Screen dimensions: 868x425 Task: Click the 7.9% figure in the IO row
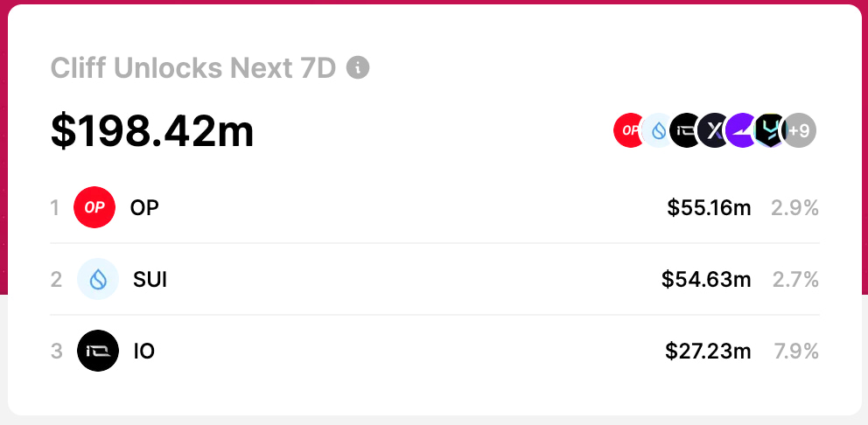pos(796,352)
